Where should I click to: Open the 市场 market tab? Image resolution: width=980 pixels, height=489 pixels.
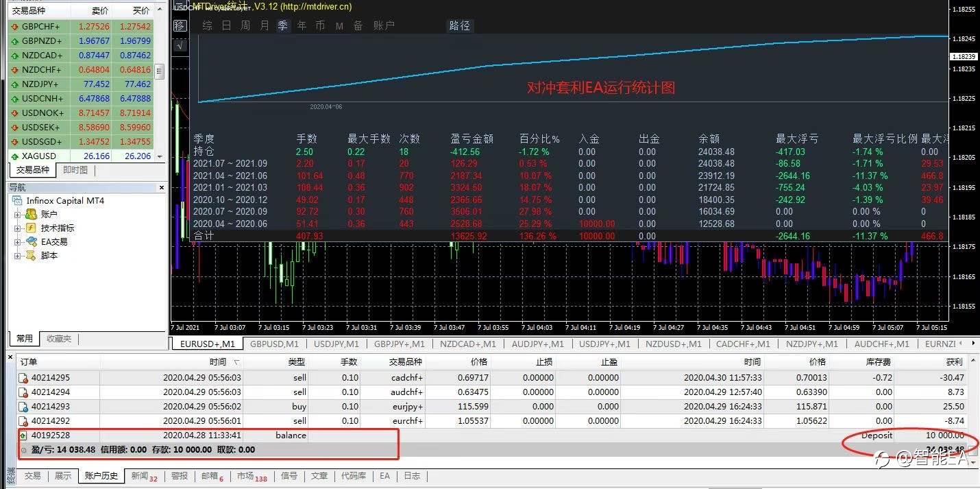pyautogui.click(x=252, y=475)
